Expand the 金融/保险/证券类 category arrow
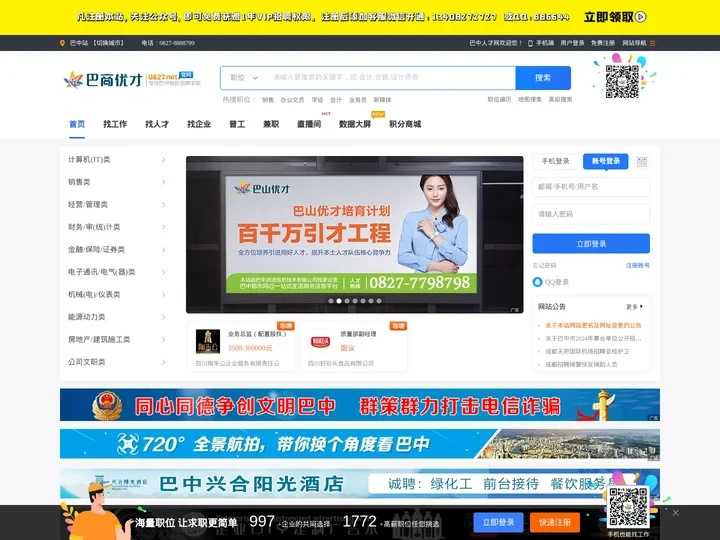Image resolution: width=720 pixels, height=540 pixels. 163,250
